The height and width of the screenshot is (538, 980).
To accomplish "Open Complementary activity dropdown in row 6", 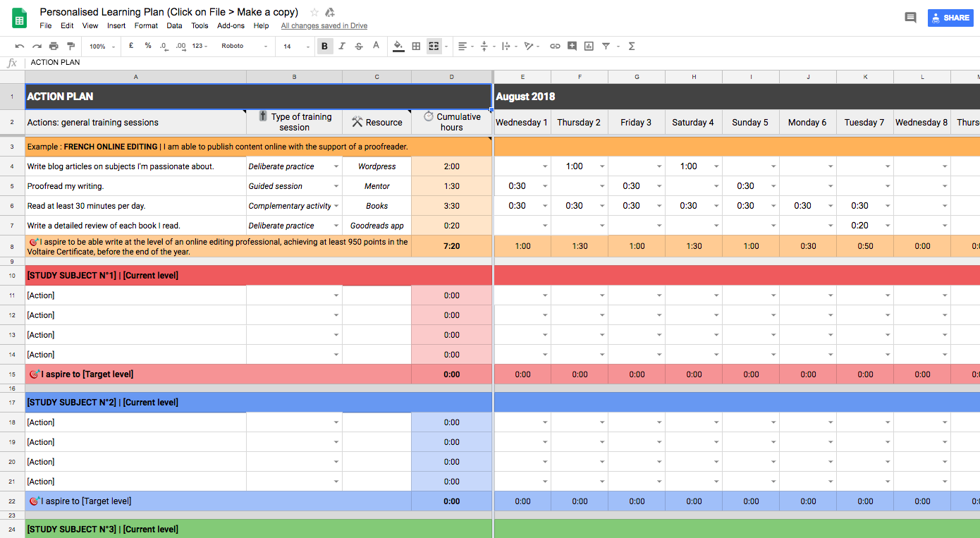I will point(336,206).
